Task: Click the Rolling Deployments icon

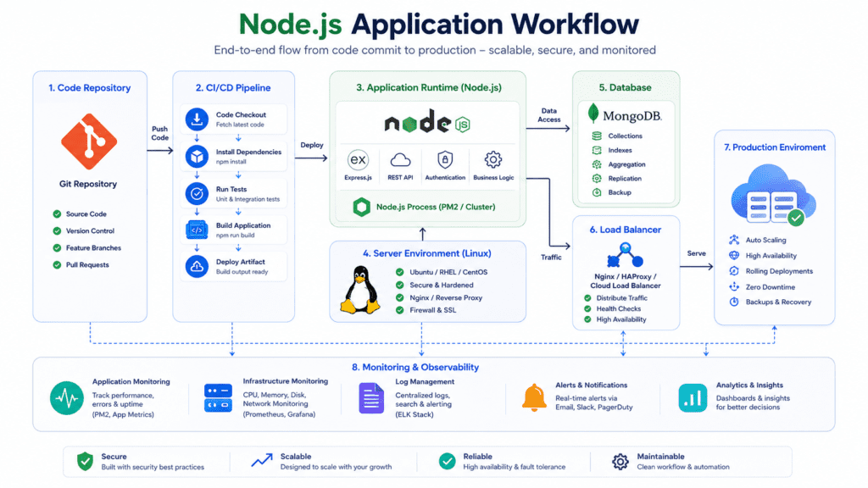Action: point(734,271)
